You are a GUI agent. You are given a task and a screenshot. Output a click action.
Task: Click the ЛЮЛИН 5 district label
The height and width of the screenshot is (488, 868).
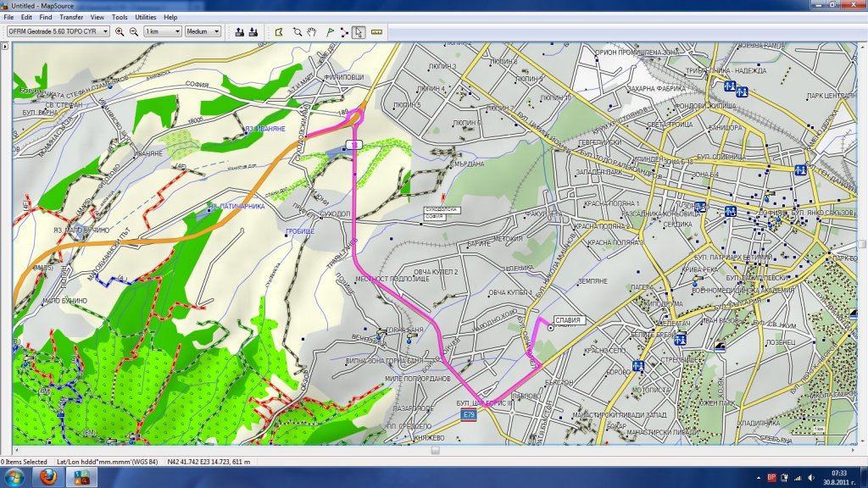pyautogui.click(x=407, y=104)
